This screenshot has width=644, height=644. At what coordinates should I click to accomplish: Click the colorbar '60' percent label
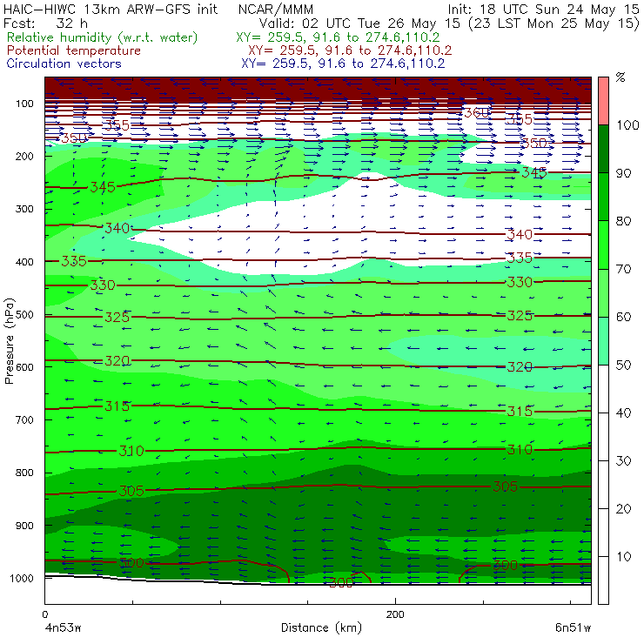coord(623,317)
